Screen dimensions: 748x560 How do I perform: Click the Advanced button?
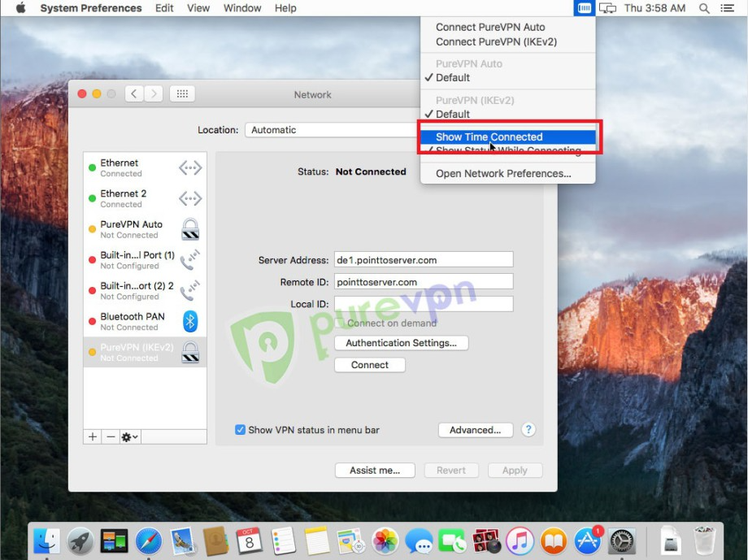[475, 430]
